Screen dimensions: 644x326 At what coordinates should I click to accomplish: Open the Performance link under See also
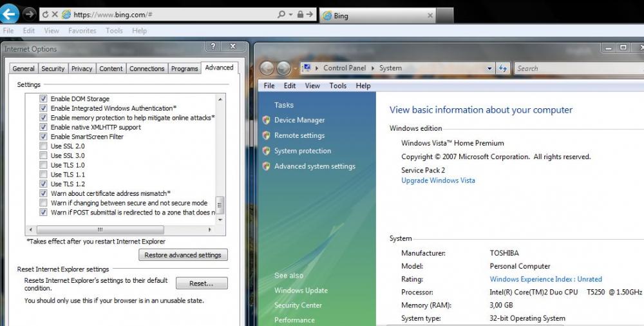click(x=294, y=320)
